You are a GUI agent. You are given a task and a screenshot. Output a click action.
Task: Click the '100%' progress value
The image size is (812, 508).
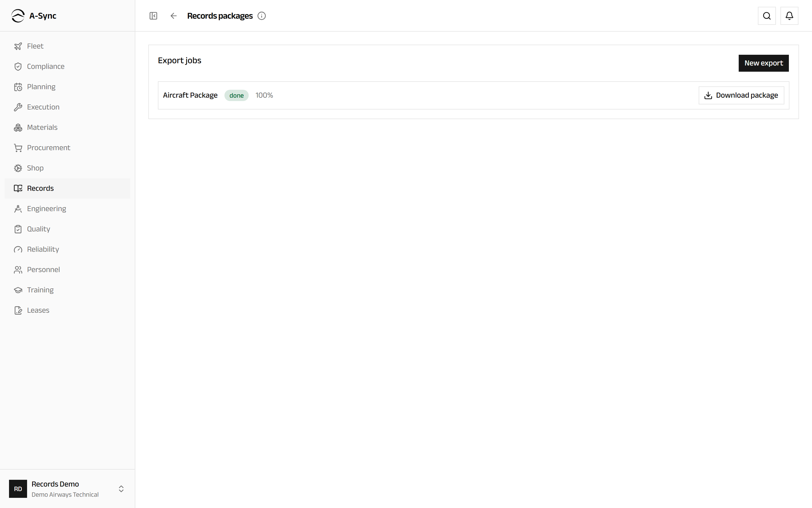click(x=264, y=95)
